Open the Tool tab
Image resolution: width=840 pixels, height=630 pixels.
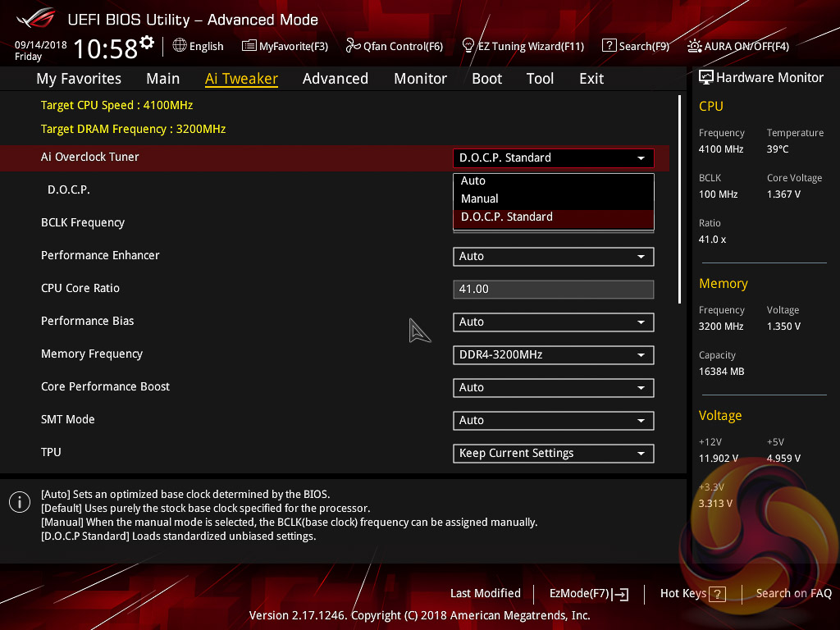[x=540, y=79]
